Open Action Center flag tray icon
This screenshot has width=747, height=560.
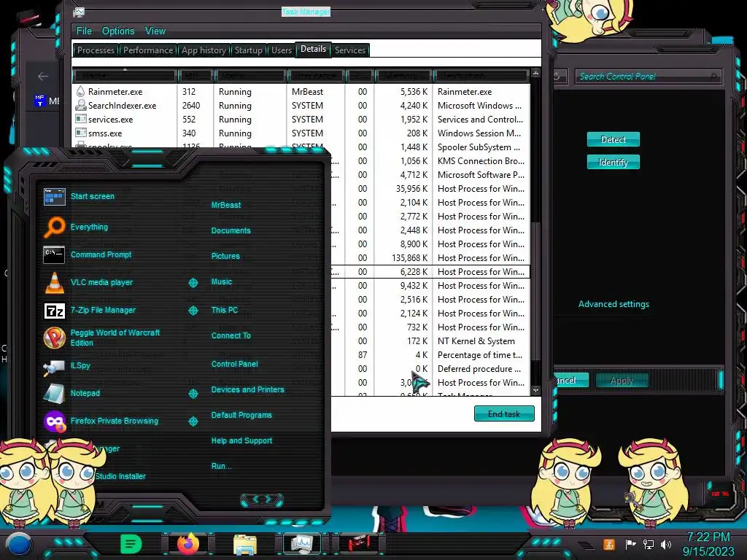630,544
